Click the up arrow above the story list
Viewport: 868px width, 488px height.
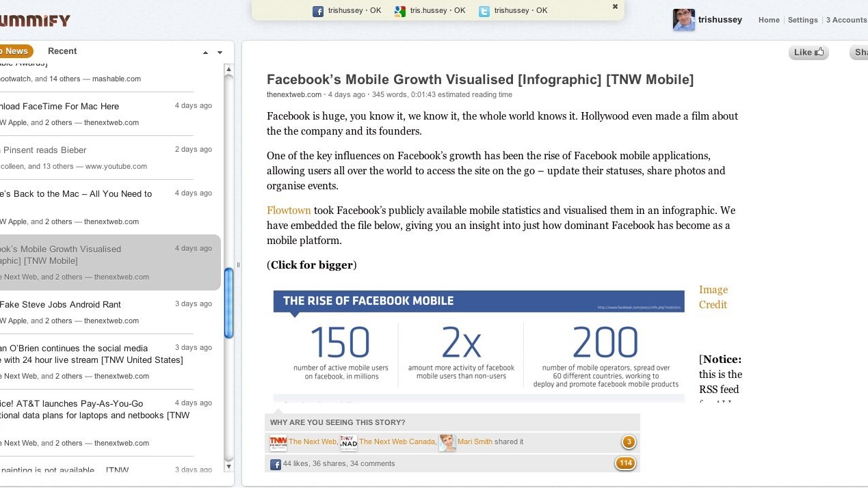coord(206,53)
